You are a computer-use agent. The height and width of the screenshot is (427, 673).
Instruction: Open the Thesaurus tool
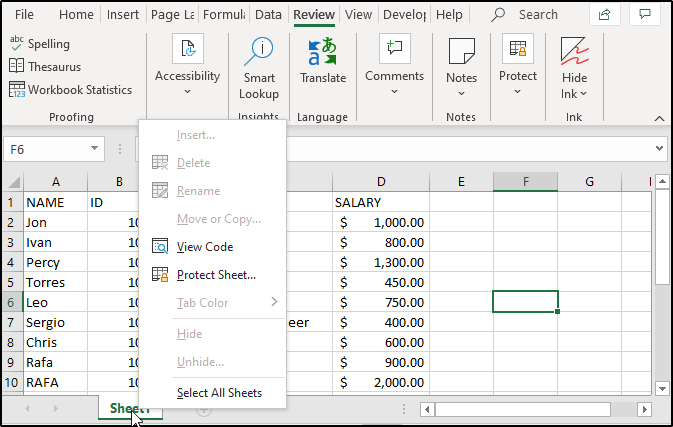45,67
